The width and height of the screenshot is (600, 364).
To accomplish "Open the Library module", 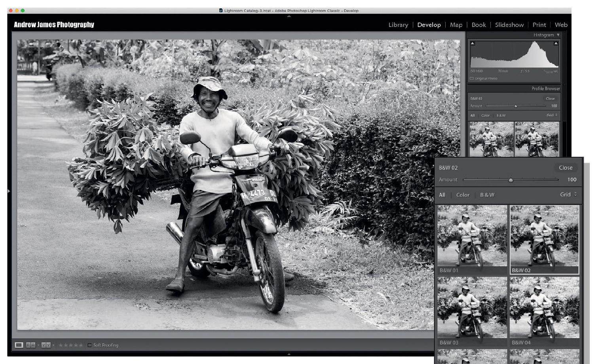I will [x=398, y=25].
